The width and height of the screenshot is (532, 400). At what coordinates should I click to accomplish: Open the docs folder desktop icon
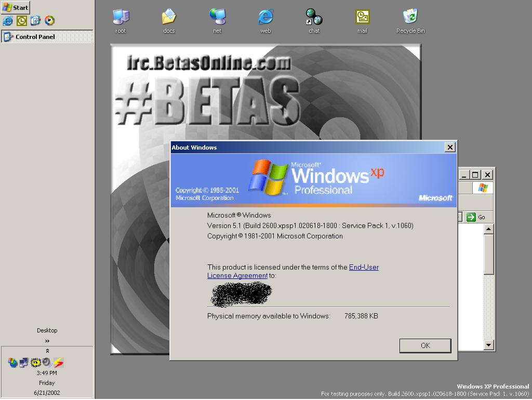(169, 21)
